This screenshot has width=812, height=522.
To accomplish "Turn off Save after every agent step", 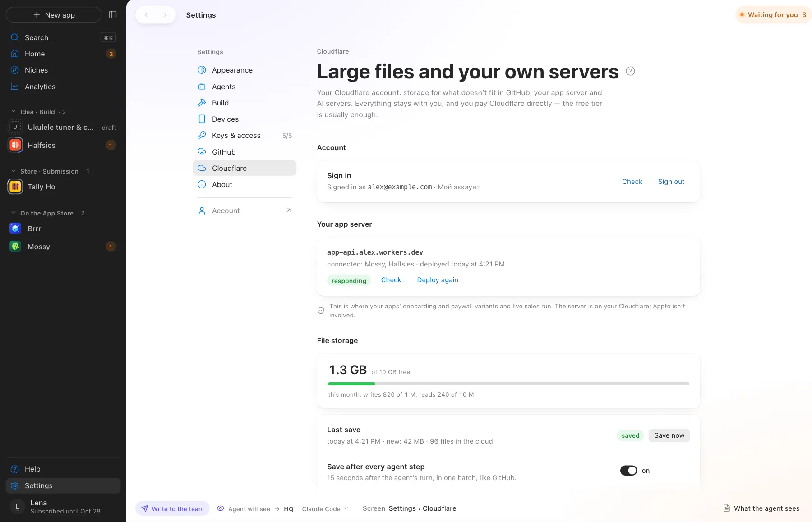I will [x=628, y=471].
